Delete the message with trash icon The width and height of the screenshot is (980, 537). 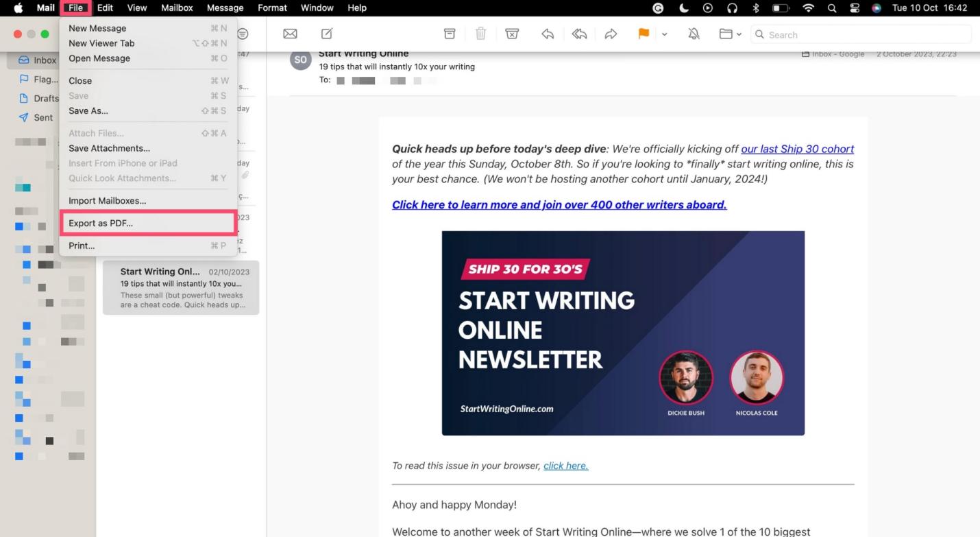point(481,34)
